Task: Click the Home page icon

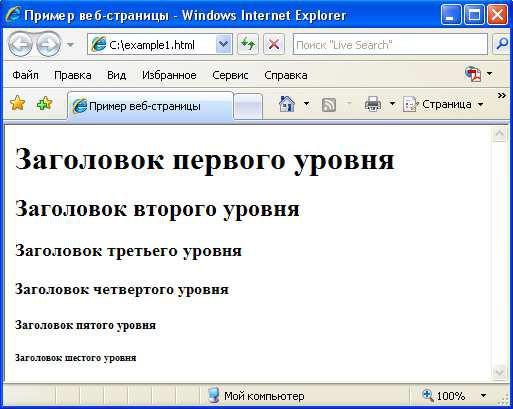Action: tap(287, 104)
